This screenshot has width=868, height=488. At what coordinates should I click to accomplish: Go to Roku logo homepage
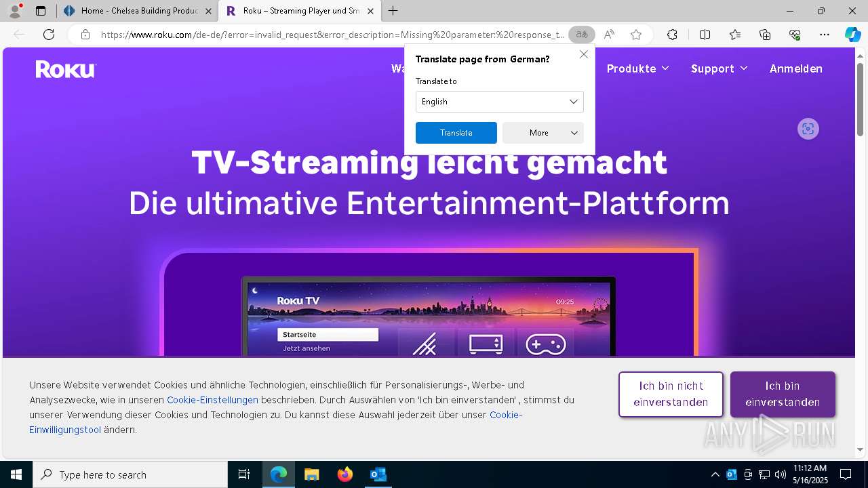[66, 69]
